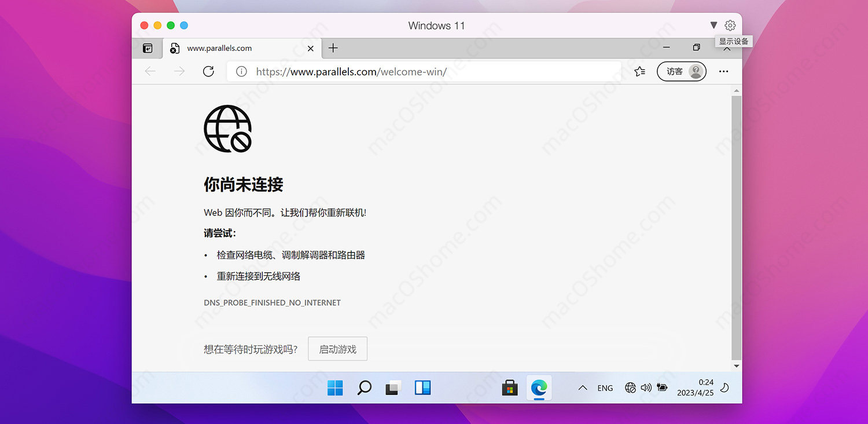Mute the speaker in the system tray
This screenshot has width=868, height=424.
click(646, 388)
